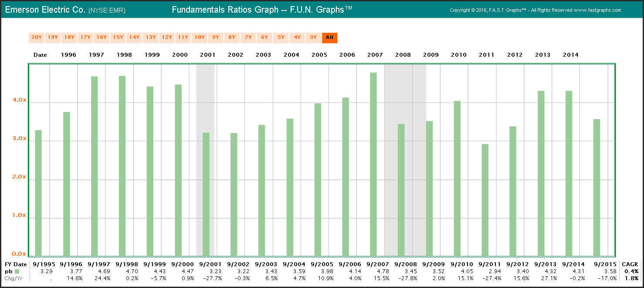644x288 pixels.
Task: Click the green pb legend swatch
Action: point(17,271)
